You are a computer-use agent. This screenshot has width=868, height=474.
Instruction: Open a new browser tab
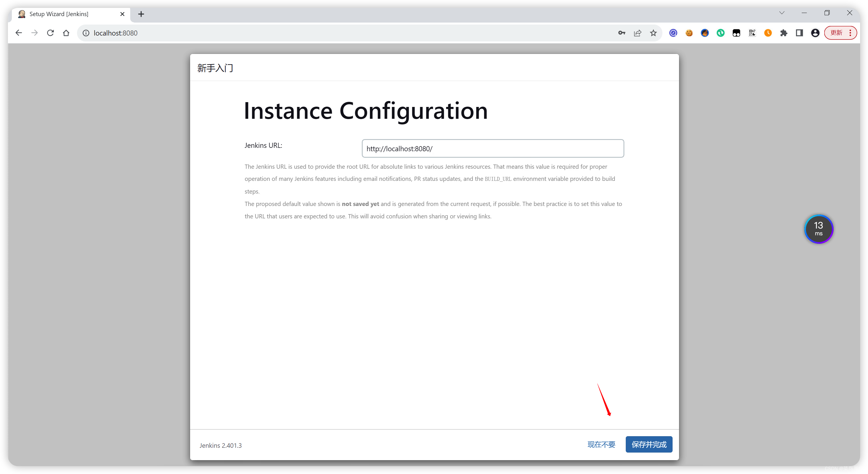[x=141, y=14]
